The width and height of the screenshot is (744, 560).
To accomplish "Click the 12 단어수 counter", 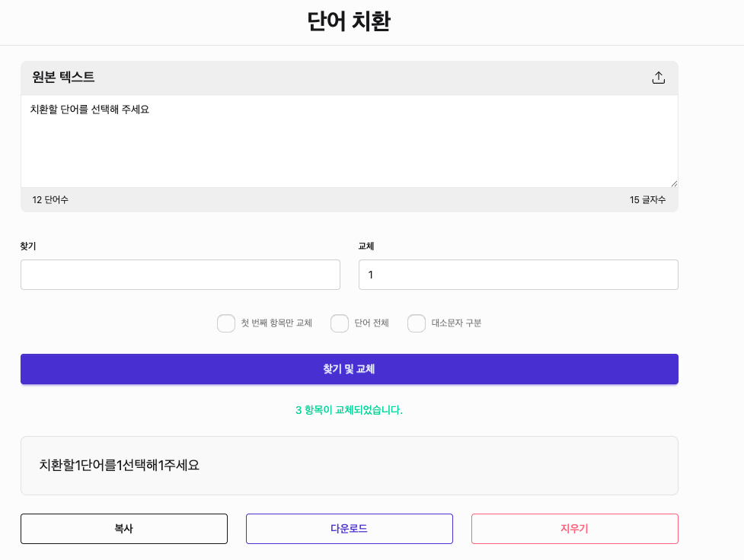I will [50, 200].
